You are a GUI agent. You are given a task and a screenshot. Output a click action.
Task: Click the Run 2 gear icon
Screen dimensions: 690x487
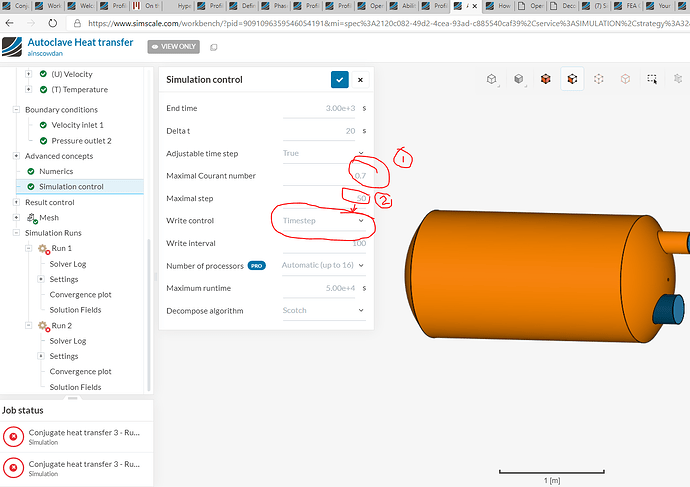click(43, 326)
